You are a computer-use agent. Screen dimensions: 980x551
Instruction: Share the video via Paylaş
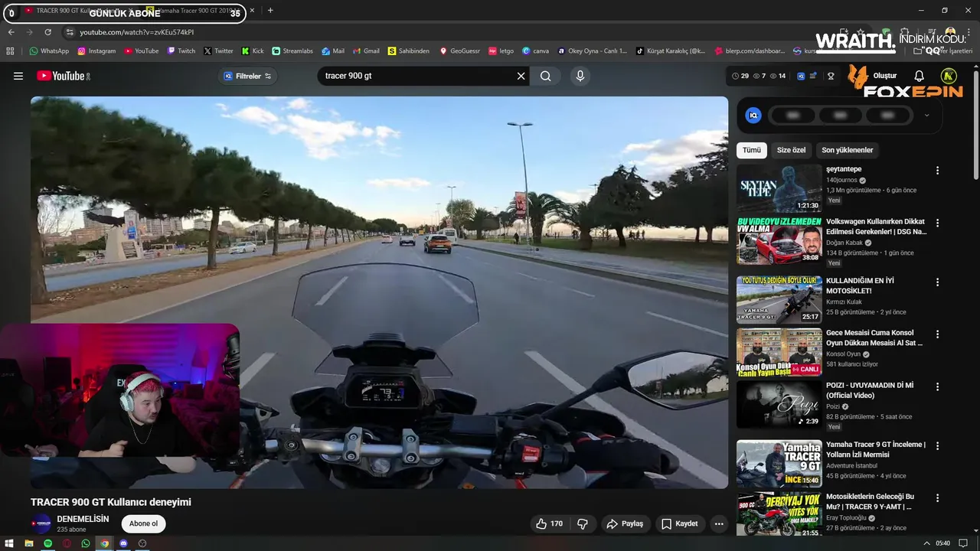point(625,524)
